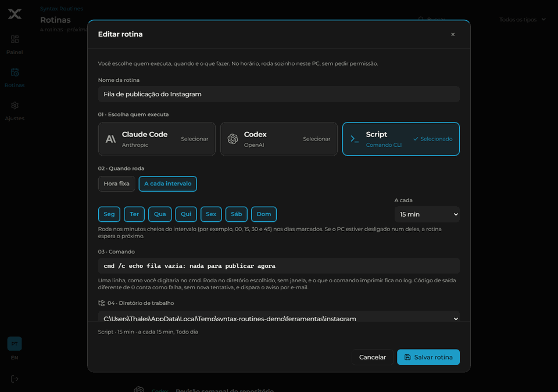Screen dimensions: 558x392
Task: Click the Selecionado checkmark label
Action: [x=432, y=139]
